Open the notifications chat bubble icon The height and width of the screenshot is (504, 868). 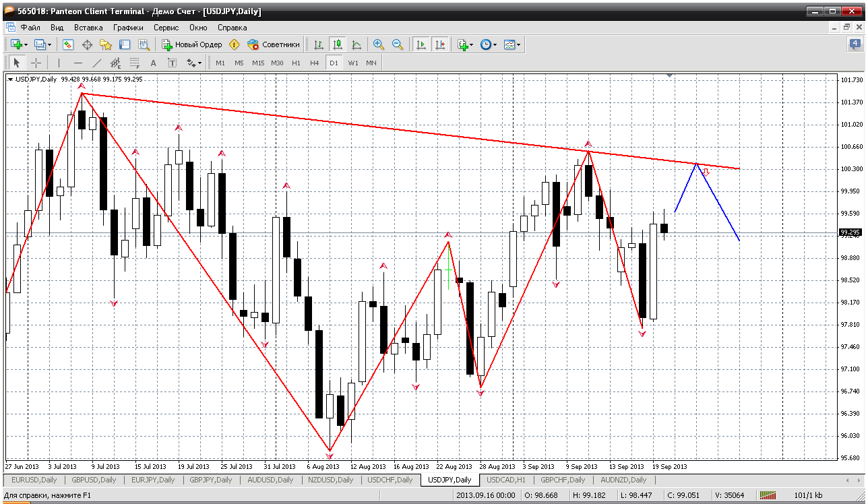pos(855,44)
